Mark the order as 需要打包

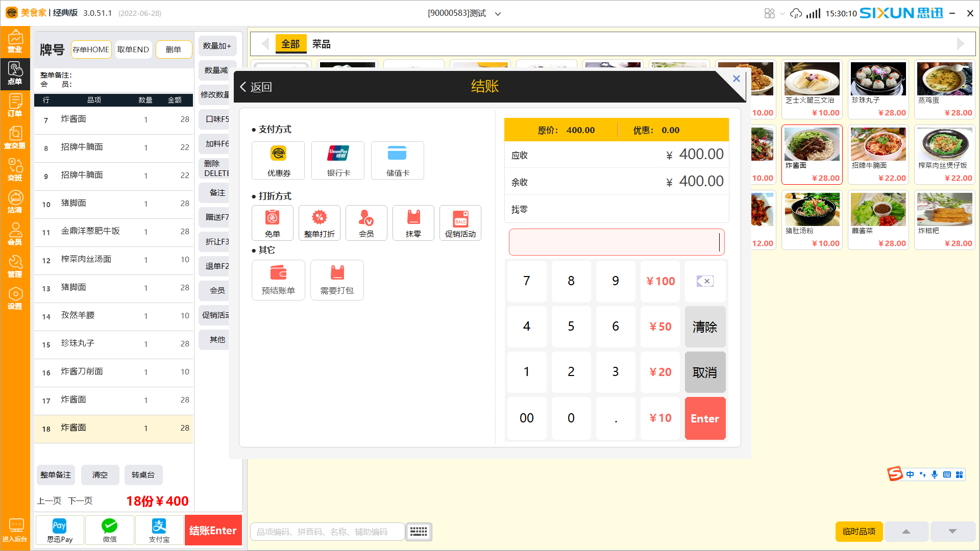(x=337, y=280)
